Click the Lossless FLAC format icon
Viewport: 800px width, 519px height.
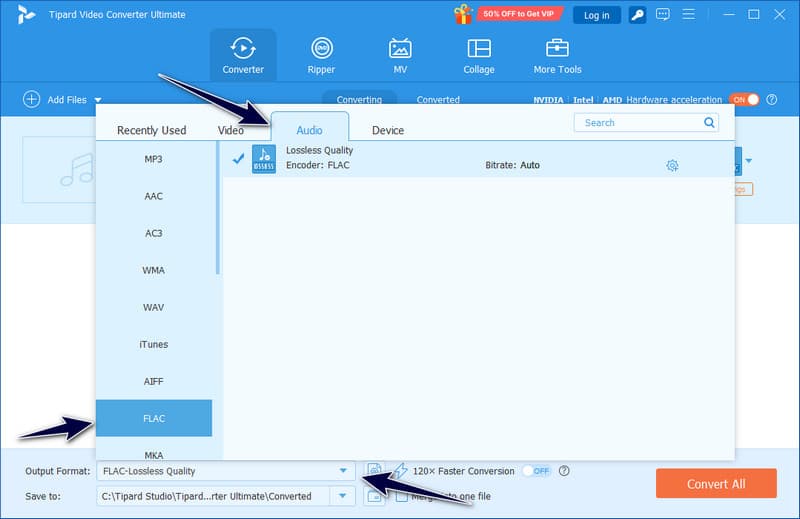coord(264,159)
